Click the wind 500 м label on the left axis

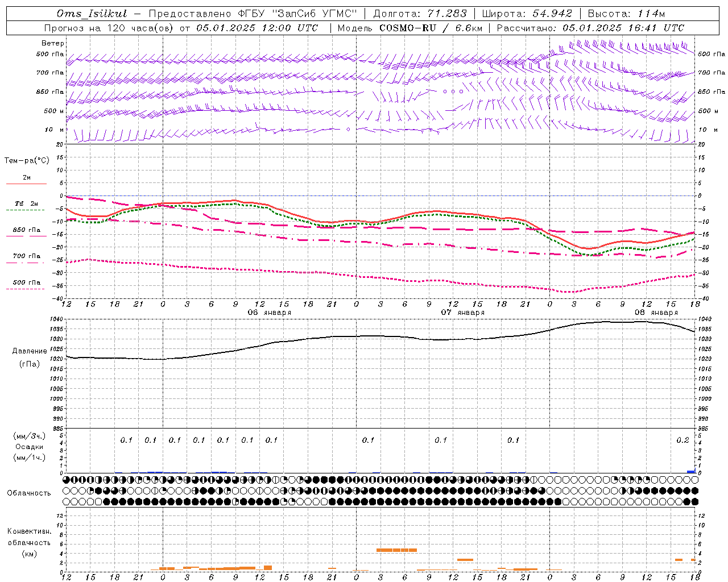pos(54,111)
